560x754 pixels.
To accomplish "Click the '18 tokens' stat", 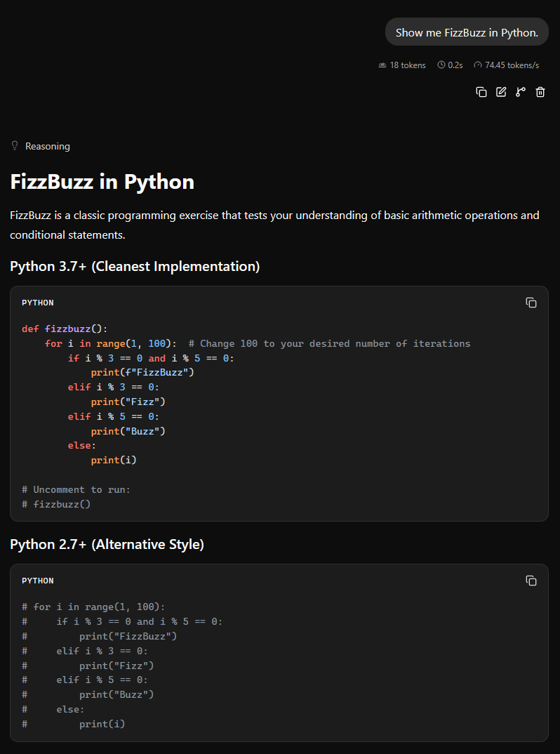I will point(402,65).
